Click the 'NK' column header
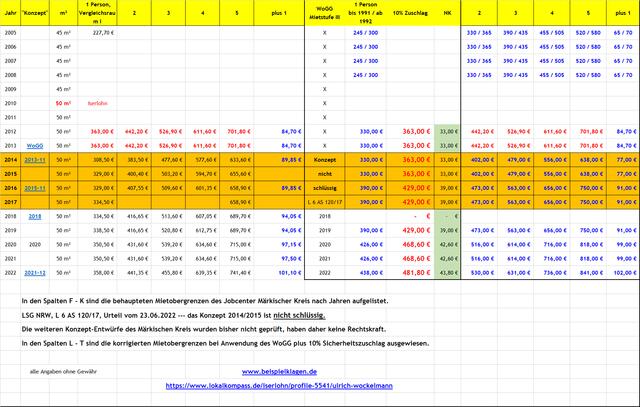This screenshot has width=640, height=407. point(447,13)
